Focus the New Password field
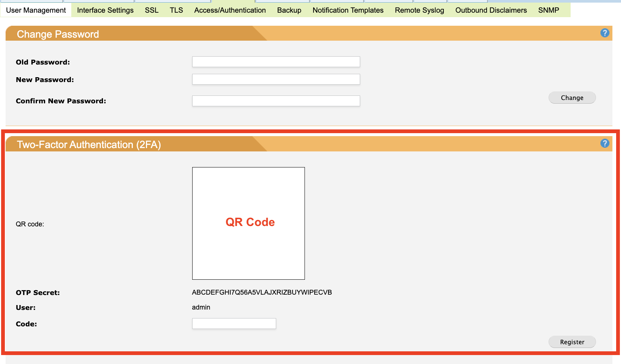Image resolution: width=621 pixels, height=364 pixels. (276, 79)
